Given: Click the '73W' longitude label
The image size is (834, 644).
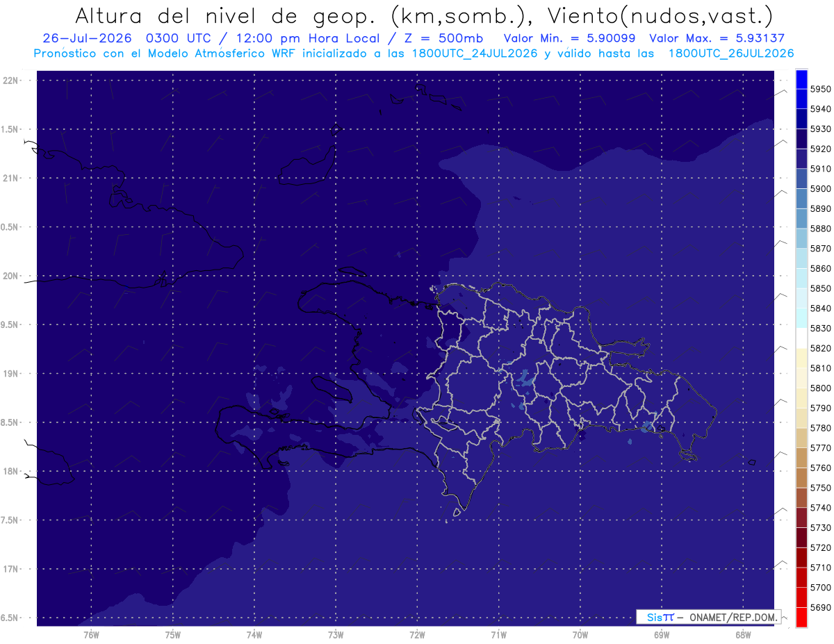Looking at the screenshot, I should [336, 635].
